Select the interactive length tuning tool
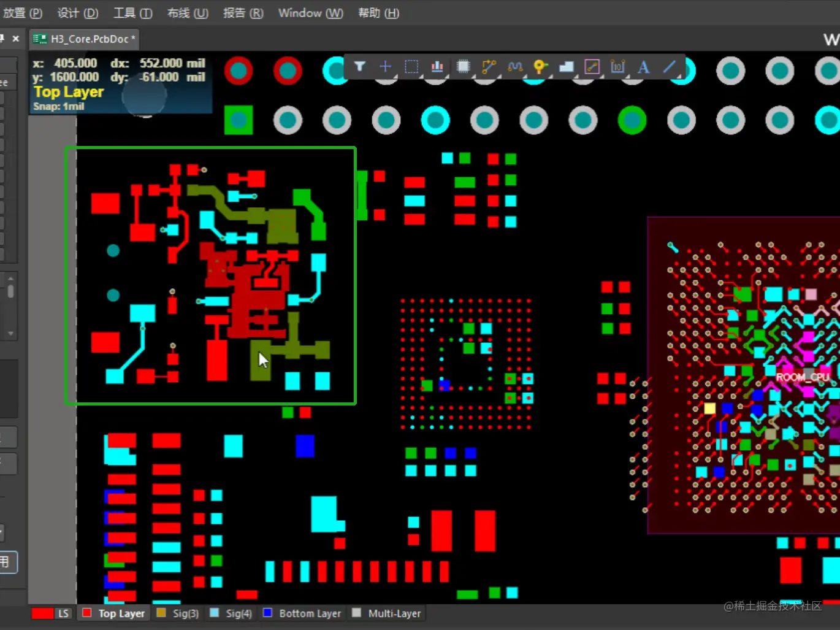This screenshot has width=840, height=630. 515,66
